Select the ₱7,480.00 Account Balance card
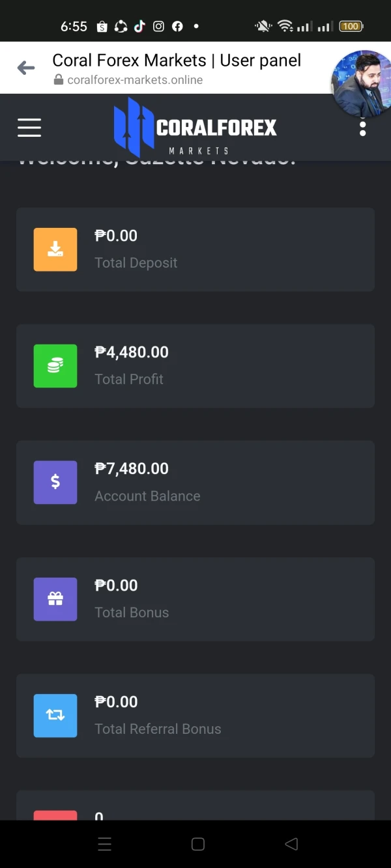The width and height of the screenshot is (391, 868). point(195,483)
